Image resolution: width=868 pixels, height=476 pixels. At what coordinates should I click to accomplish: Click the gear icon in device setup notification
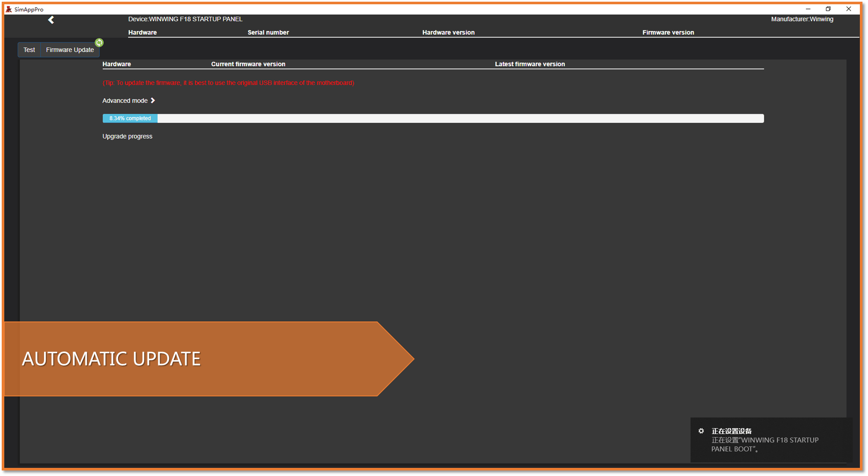pos(701,431)
